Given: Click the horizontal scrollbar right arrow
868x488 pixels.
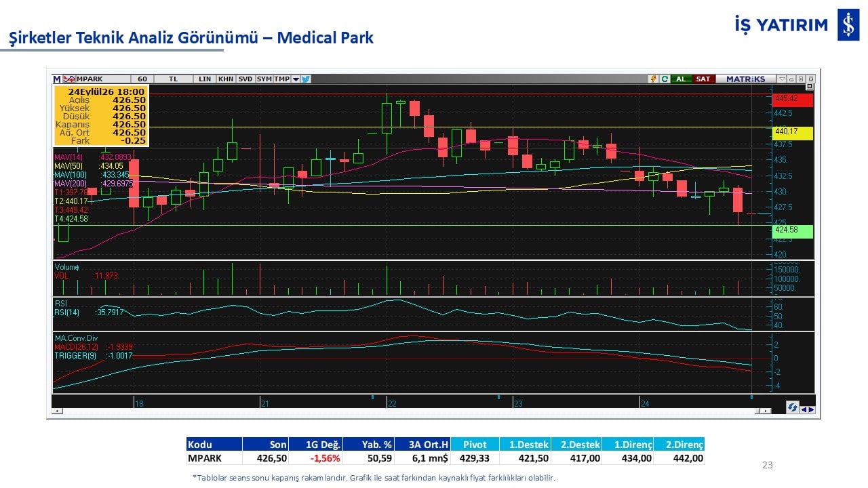Looking at the screenshot, I should [x=766, y=411].
